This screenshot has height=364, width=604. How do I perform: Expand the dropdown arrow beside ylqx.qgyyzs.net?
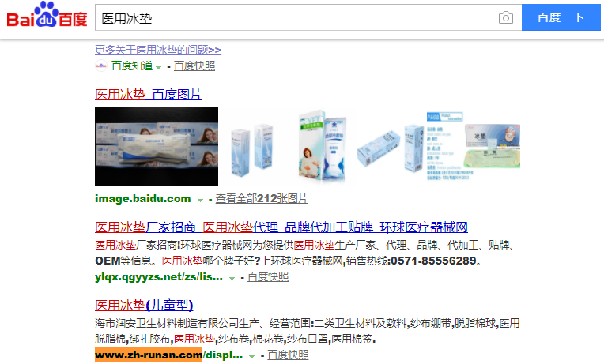tap(232, 278)
